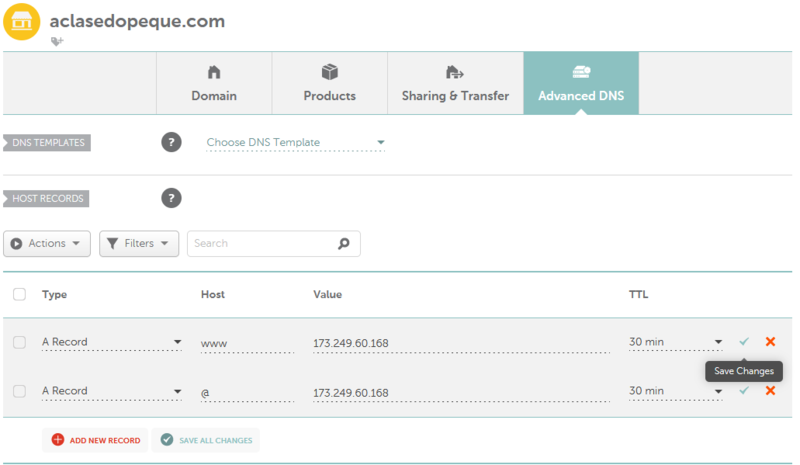Click the HOST RECORDS section label
This screenshot has width=800, height=465.
(x=46, y=199)
